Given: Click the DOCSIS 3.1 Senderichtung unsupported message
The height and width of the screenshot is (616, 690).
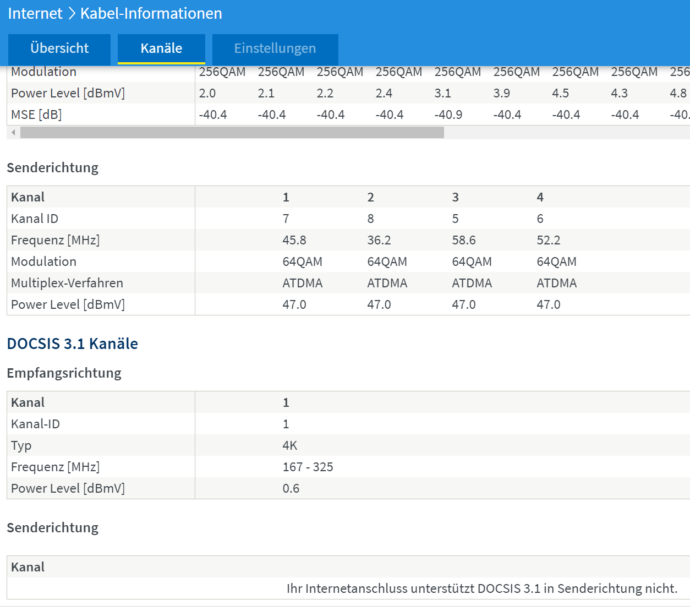Looking at the screenshot, I should 482,588.
